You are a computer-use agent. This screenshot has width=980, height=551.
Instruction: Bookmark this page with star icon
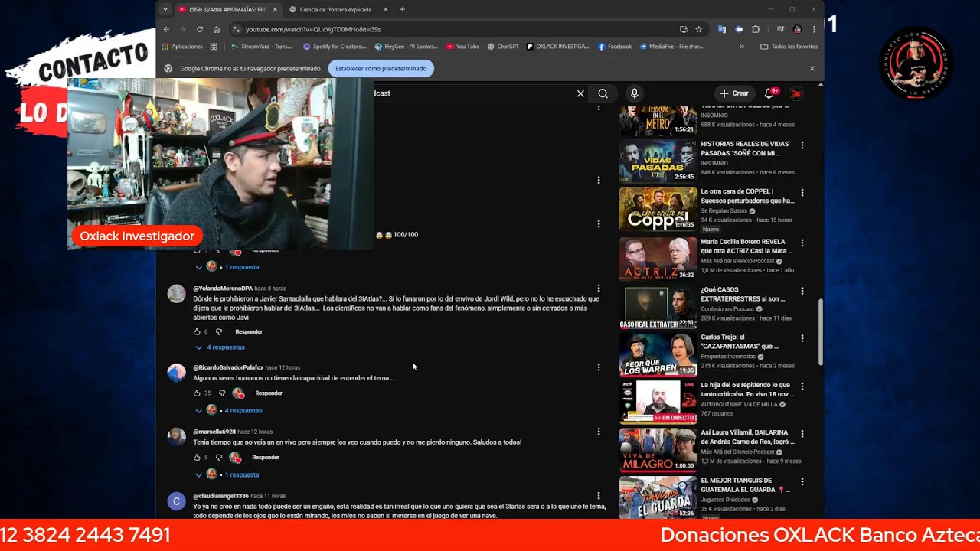pyautogui.click(x=699, y=29)
